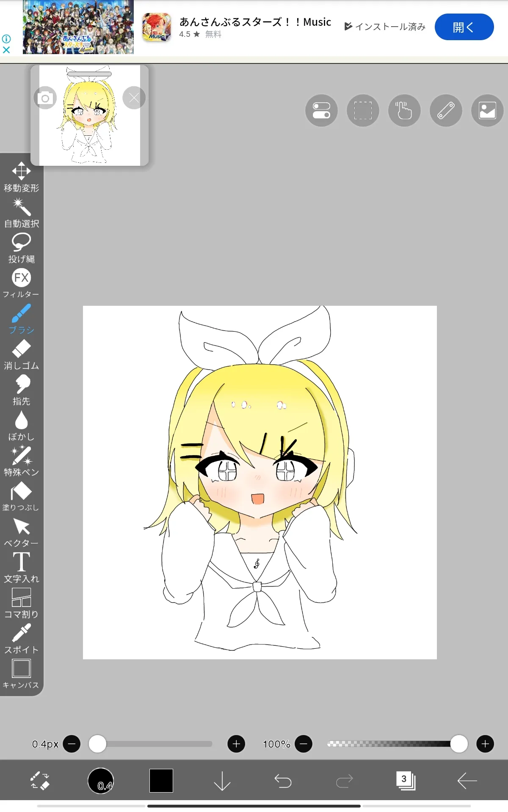Decrease brush thickness with minus button
Screen dimensions: 508x812
[x=72, y=744]
